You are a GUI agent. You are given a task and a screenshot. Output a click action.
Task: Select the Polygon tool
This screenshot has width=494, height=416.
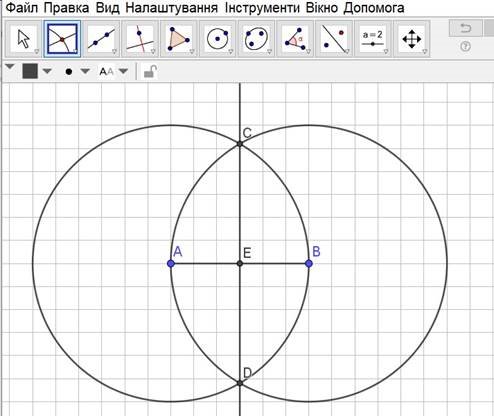tap(178, 39)
